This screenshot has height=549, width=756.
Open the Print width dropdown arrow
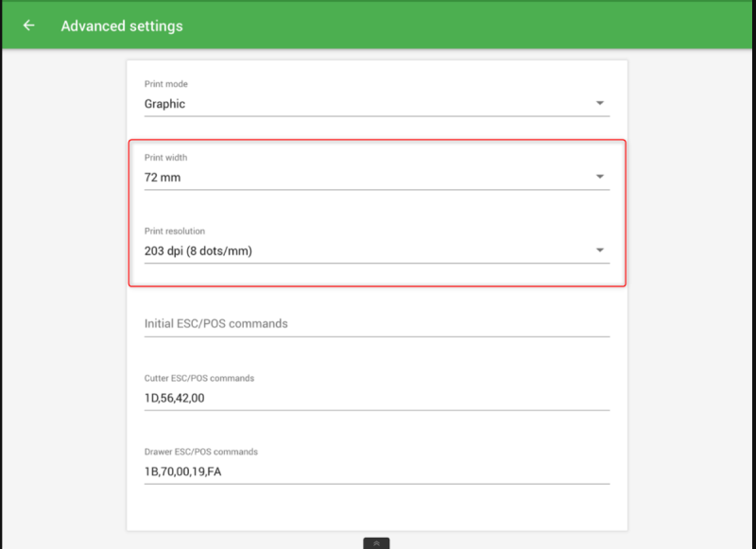pyautogui.click(x=600, y=177)
